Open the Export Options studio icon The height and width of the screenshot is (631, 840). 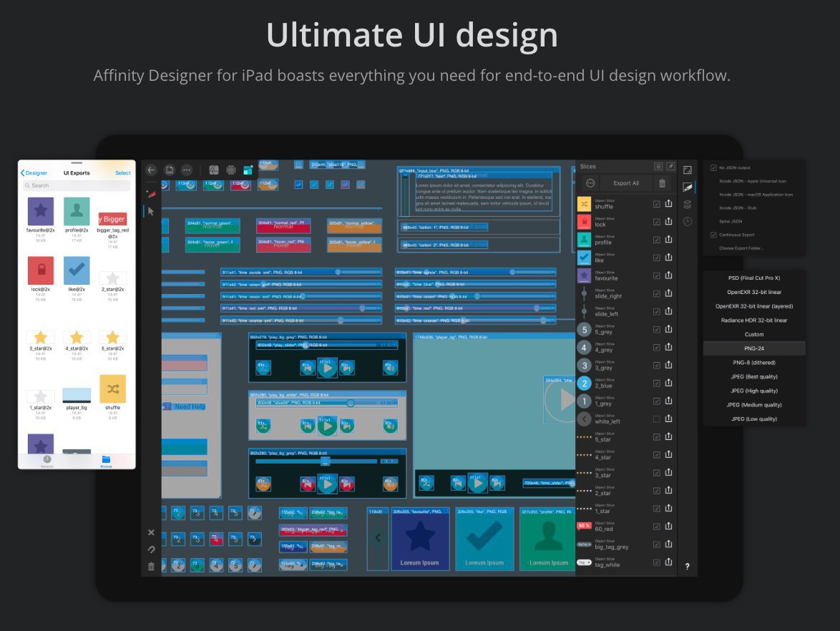coord(688,170)
